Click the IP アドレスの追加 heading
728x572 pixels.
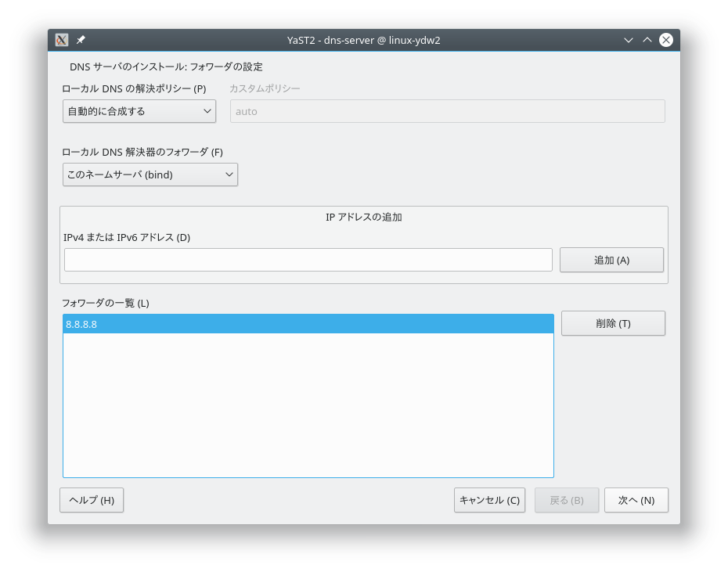[x=363, y=218]
